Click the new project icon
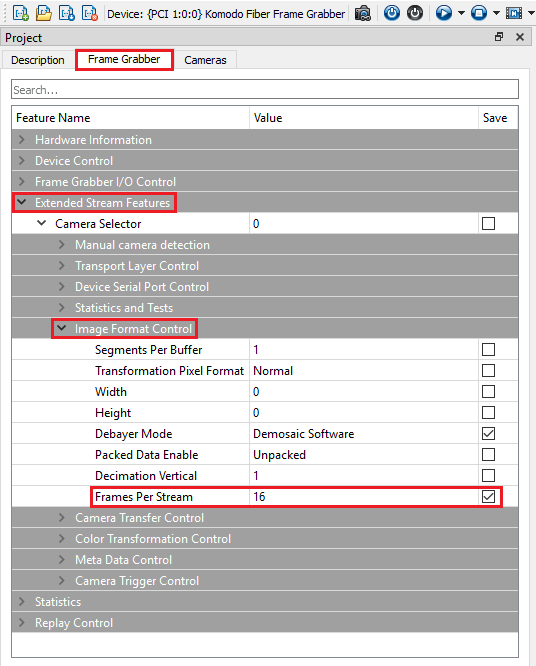Viewport: 536px width, 666px height. click(20, 13)
